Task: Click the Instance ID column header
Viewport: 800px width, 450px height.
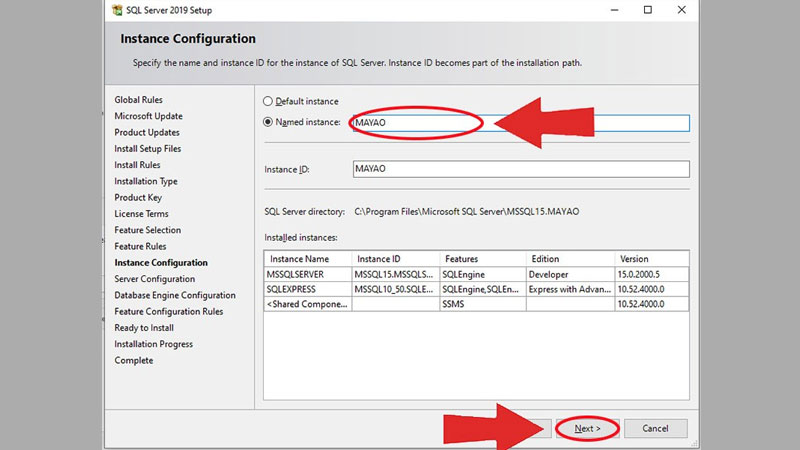Action: point(396,259)
